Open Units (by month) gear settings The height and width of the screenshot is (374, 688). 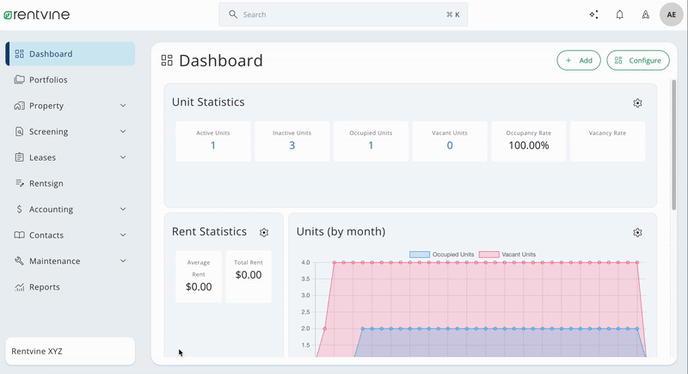point(637,232)
